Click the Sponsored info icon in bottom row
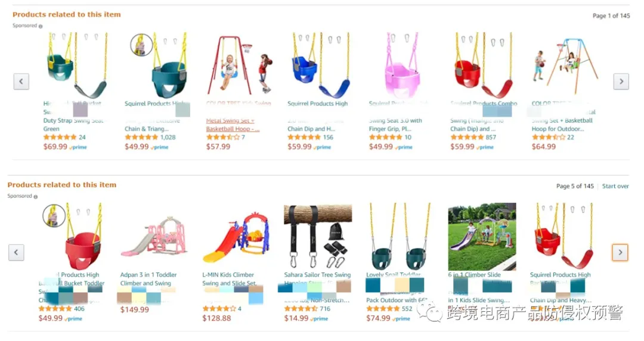This screenshot has width=644, height=341. (x=35, y=197)
